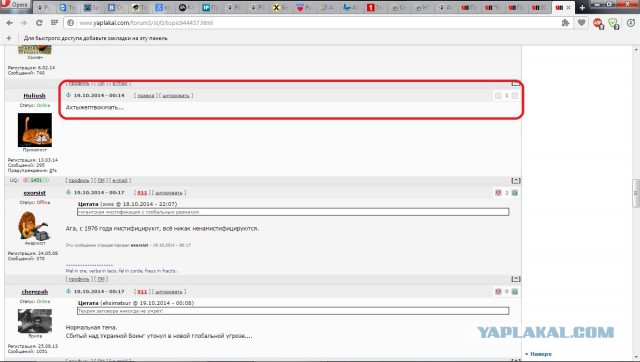Open the Opera main menu button
The width and height of the screenshot is (640, 362).
[x=15, y=5]
